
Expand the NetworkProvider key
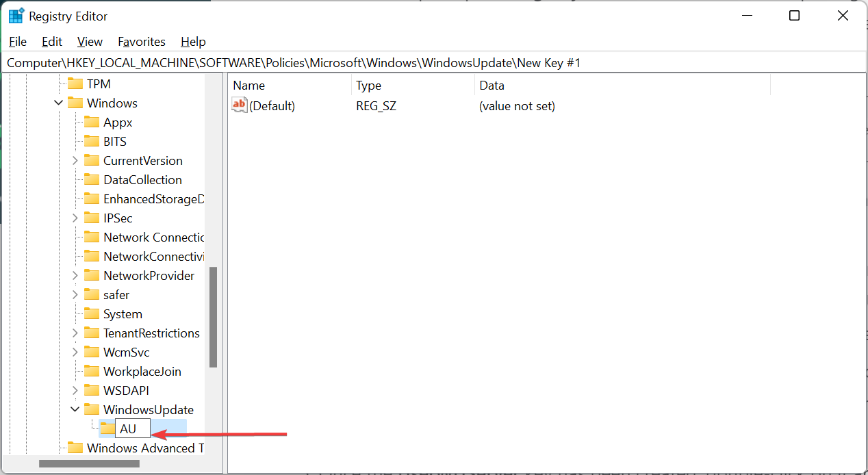pyautogui.click(x=75, y=276)
